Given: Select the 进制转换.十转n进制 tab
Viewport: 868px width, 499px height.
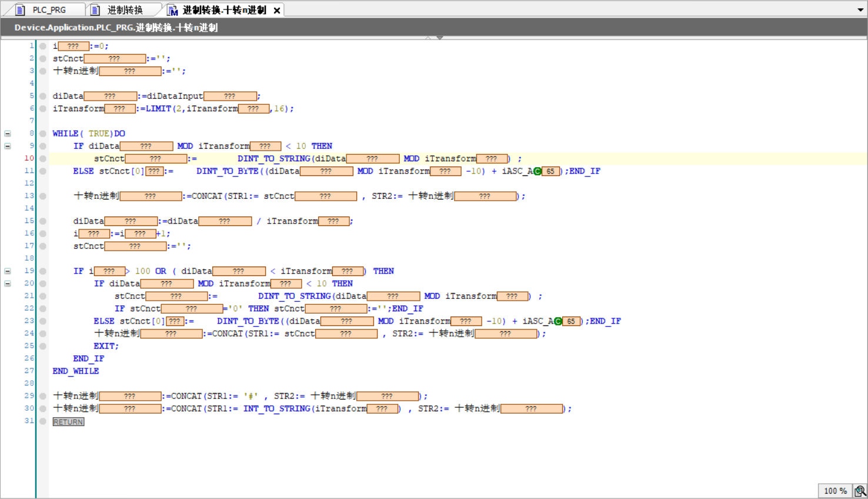Looking at the screenshot, I should [223, 9].
